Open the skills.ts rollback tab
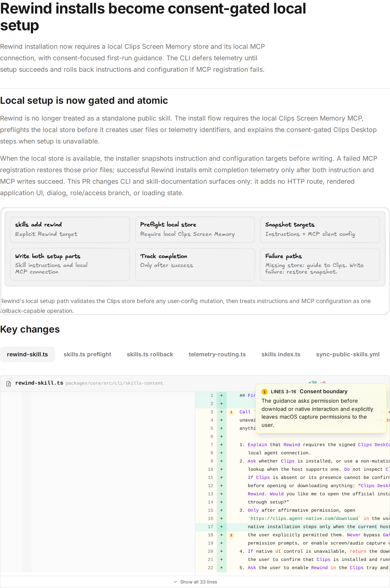The height and width of the screenshot is (588, 390). 150,354
